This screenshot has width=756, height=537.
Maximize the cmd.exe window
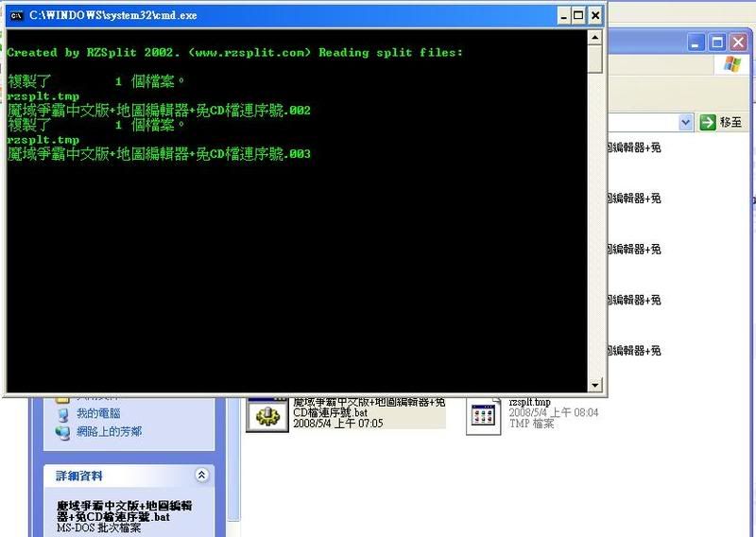click(x=578, y=16)
